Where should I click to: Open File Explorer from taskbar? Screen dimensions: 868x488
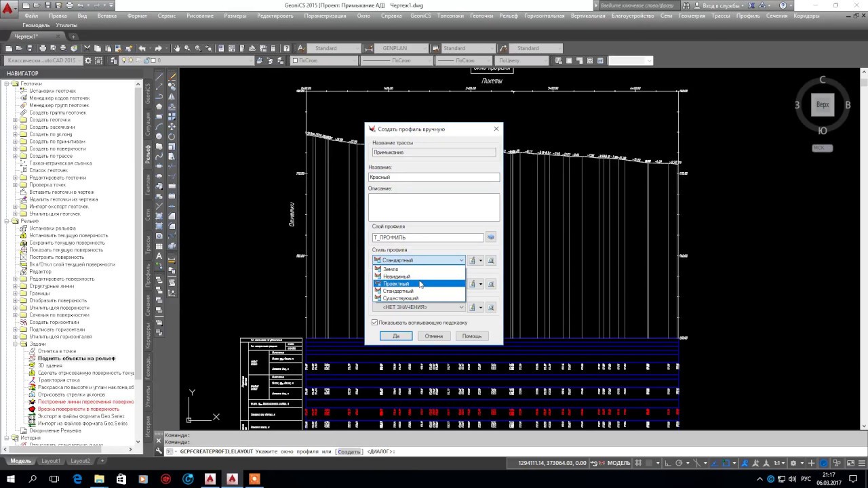click(x=99, y=479)
